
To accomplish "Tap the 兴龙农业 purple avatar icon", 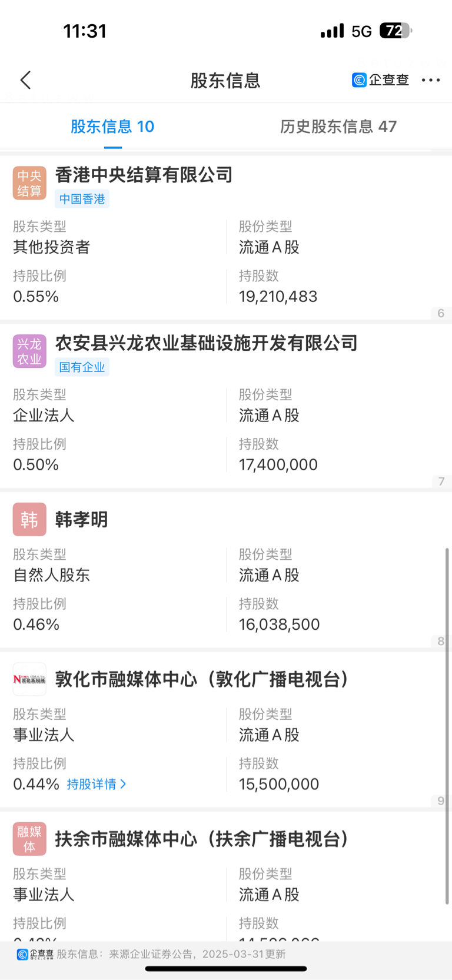I will [x=29, y=351].
